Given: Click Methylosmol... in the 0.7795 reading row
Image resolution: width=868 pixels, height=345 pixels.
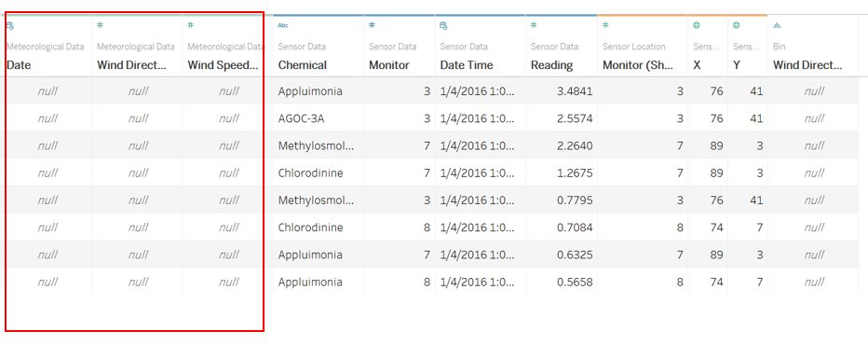Looking at the screenshot, I should pos(316,200).
